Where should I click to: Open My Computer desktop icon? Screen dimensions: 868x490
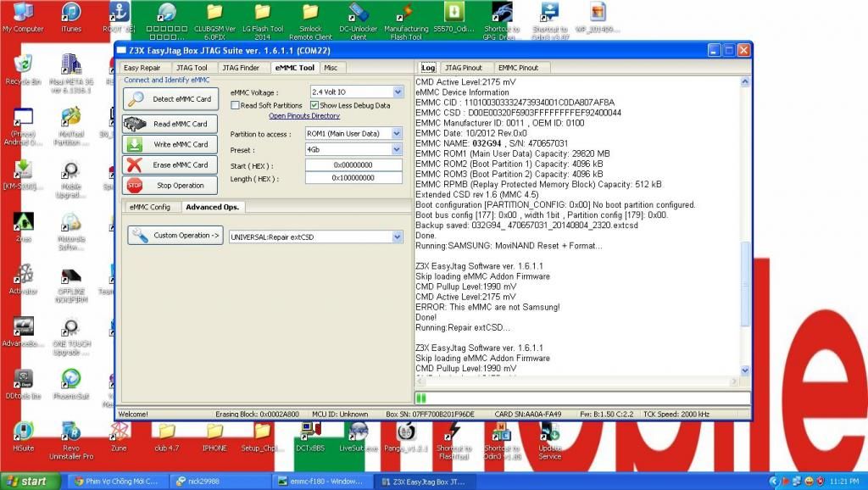click(23, 18)
